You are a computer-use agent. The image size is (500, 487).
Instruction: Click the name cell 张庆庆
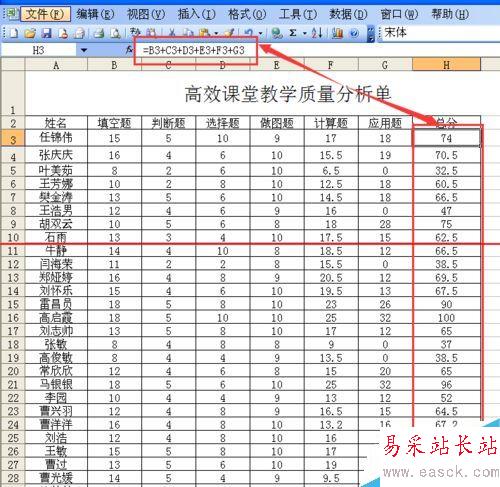(x=56, y=155)
